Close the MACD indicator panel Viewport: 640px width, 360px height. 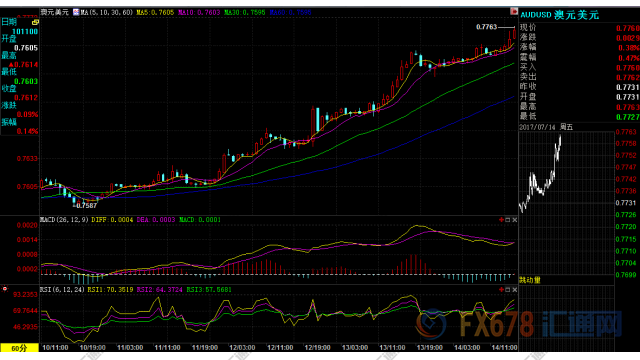tap(514, 220)
